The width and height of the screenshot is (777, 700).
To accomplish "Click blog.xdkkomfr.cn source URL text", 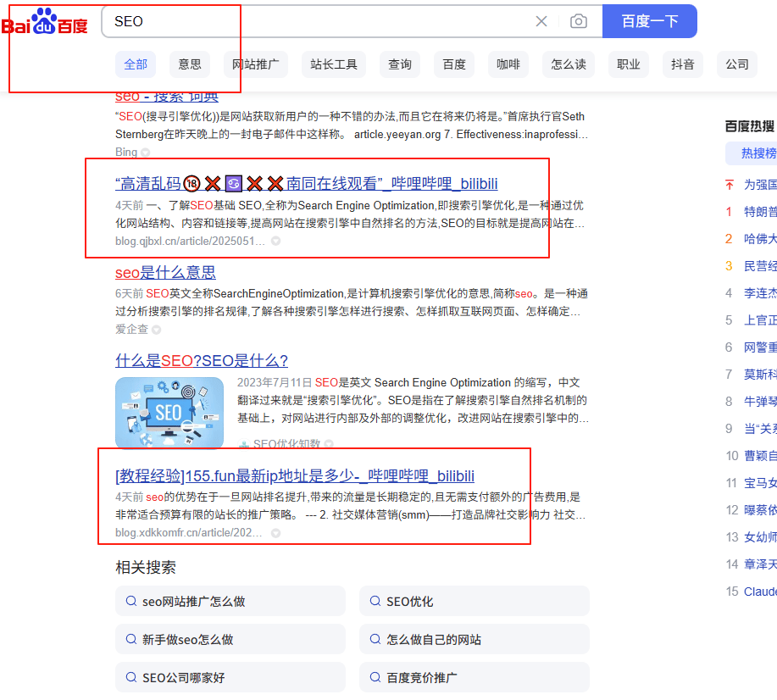I will [x=189, y=533].
